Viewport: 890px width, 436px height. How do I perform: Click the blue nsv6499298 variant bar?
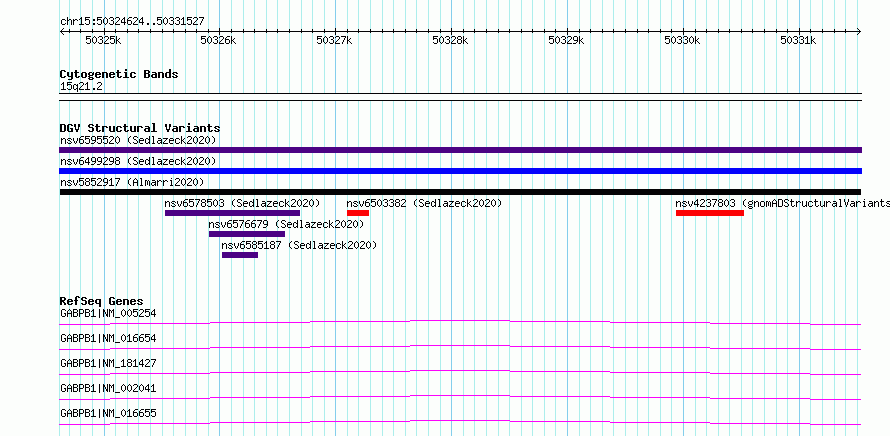(x=460, y=171)
